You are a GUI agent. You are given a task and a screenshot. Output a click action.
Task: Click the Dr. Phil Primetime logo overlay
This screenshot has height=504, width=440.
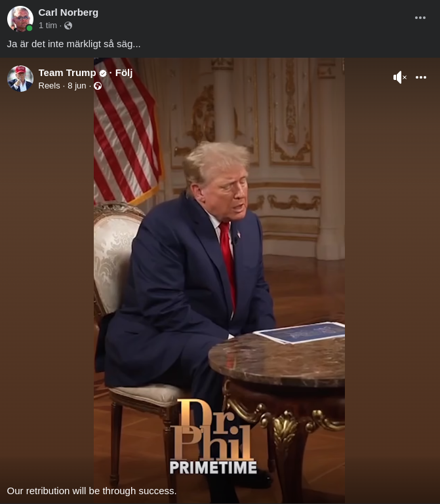click(x=212, y=436)
